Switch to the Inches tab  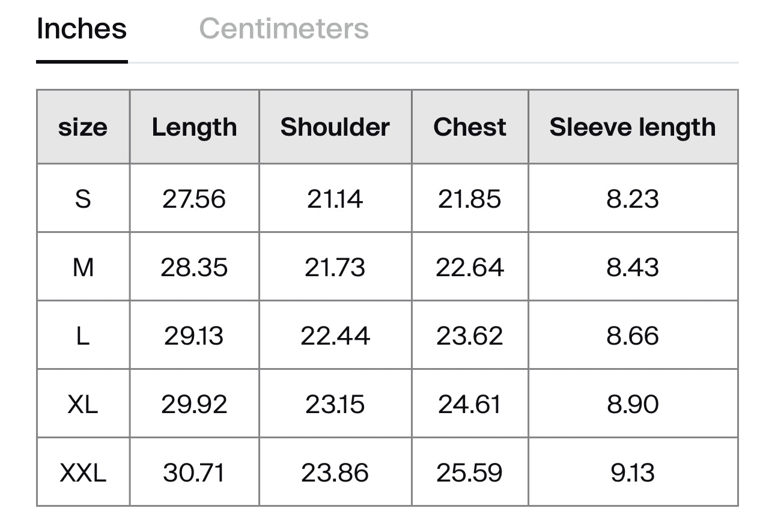point(82,29)
